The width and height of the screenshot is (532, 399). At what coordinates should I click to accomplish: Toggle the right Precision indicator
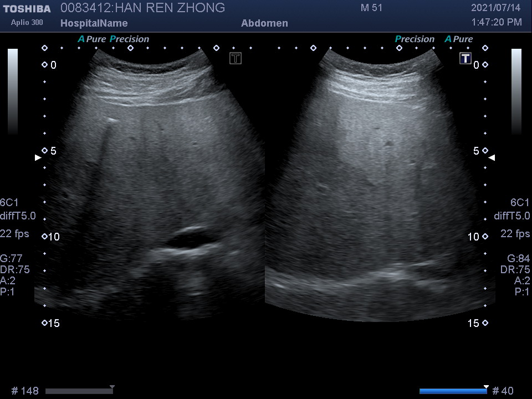point(415,39)
